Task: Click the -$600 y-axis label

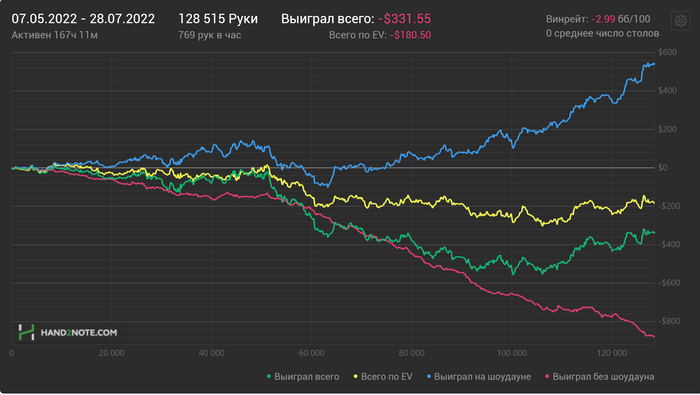Action: (668, 283)
